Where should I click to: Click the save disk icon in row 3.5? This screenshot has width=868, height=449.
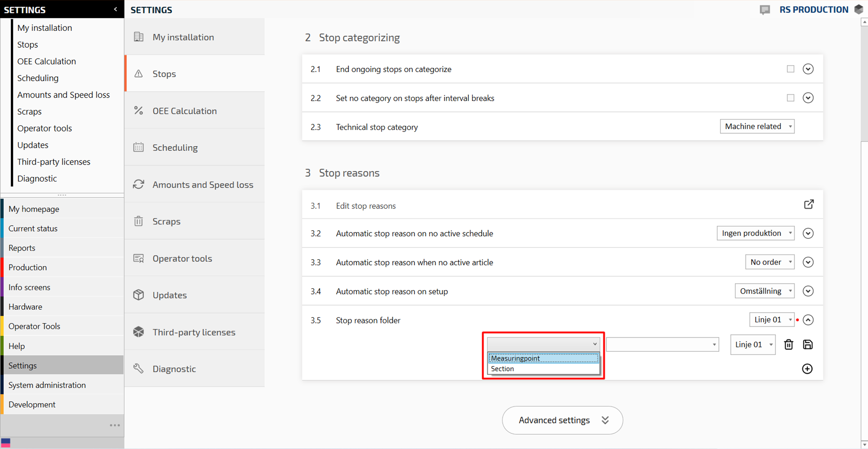coord(808,345)
